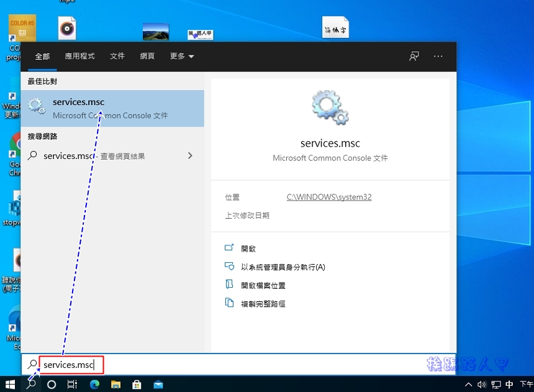This screenshot has height=392, width=534.
Task: Open Task View on the taskbar
Action: coord(72,385)
